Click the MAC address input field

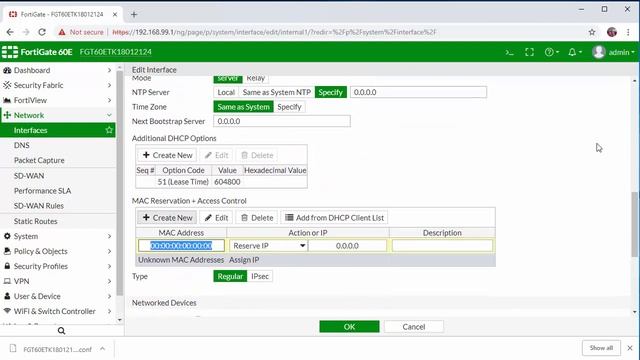(181, 246)
